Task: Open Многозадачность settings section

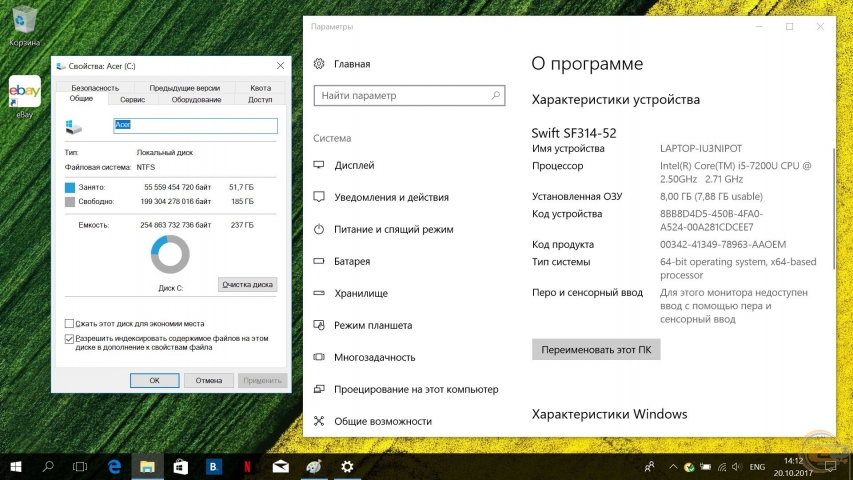Action: tap(374, 357)
